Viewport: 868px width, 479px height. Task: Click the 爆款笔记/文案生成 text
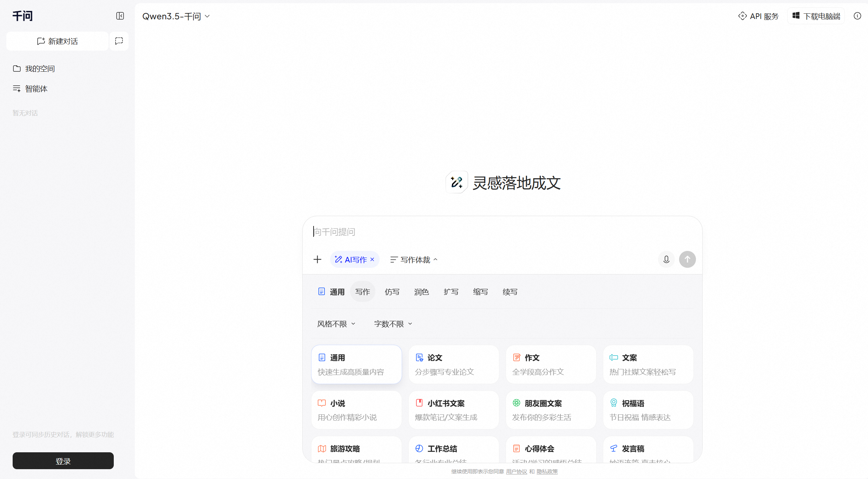pos(446,417)
